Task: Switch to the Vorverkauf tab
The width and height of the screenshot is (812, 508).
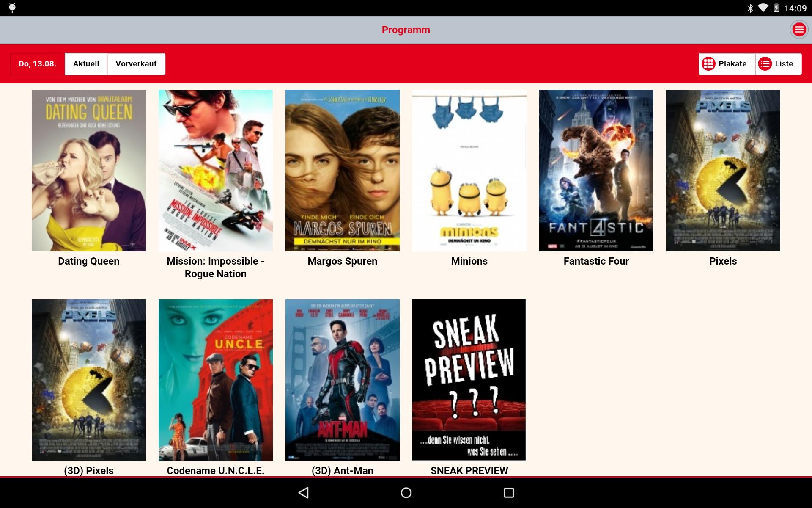Action: [x=136, y=64]
